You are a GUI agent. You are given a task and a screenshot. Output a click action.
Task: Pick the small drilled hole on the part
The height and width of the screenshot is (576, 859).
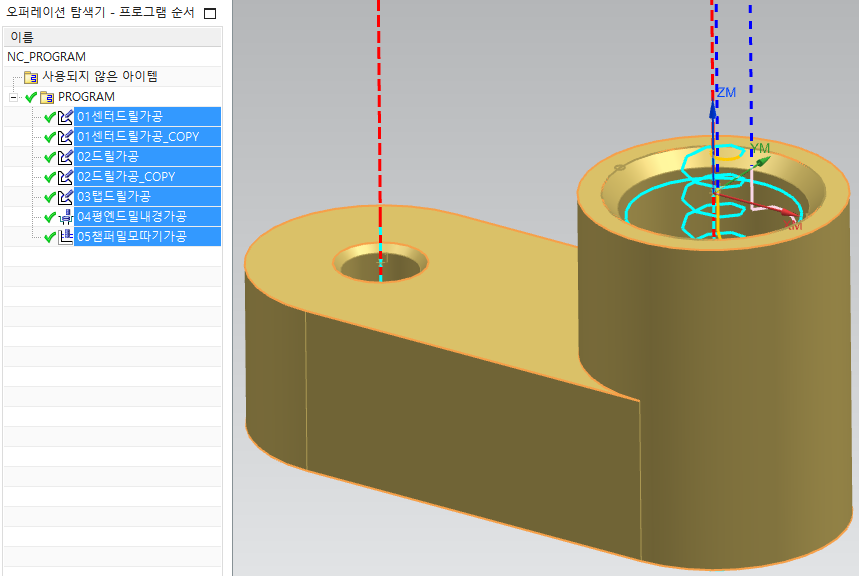click(x=380, y=263)
